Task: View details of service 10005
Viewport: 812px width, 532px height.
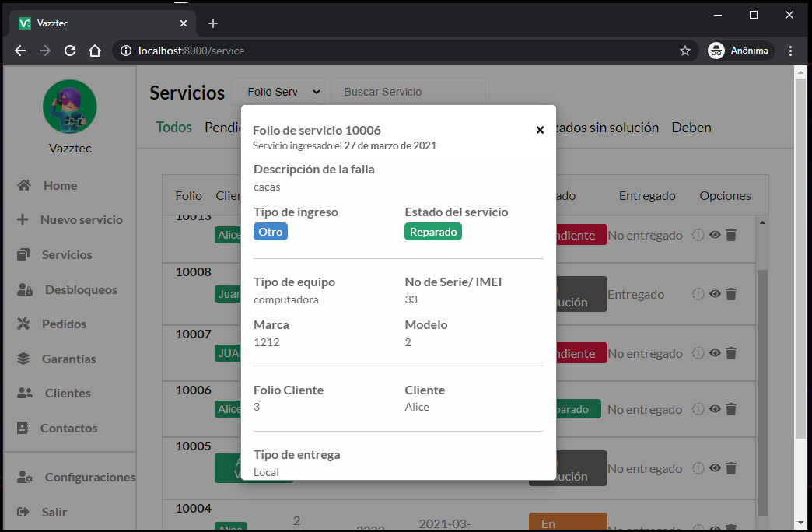Action: tap(715, 467)
